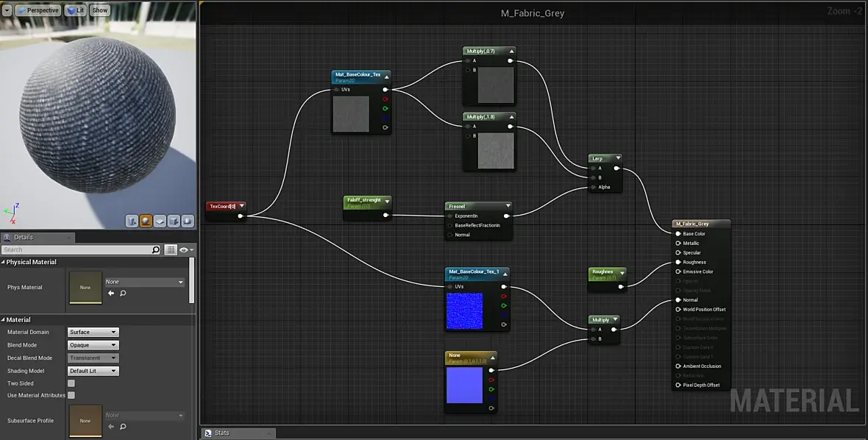Image resolution: width=868 pixels, height=440 pixels.
Task: Select cube preview mesh shape
Action: [174, 221]
